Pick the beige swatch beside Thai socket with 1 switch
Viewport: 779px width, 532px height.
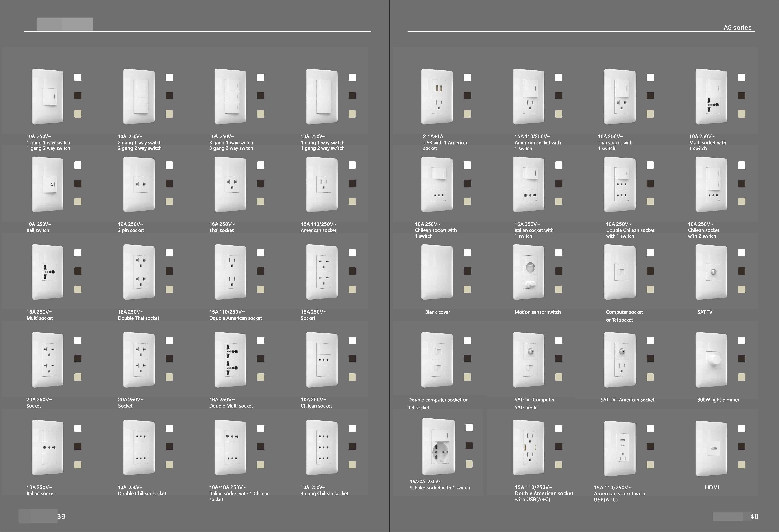[x=650, y=114]
